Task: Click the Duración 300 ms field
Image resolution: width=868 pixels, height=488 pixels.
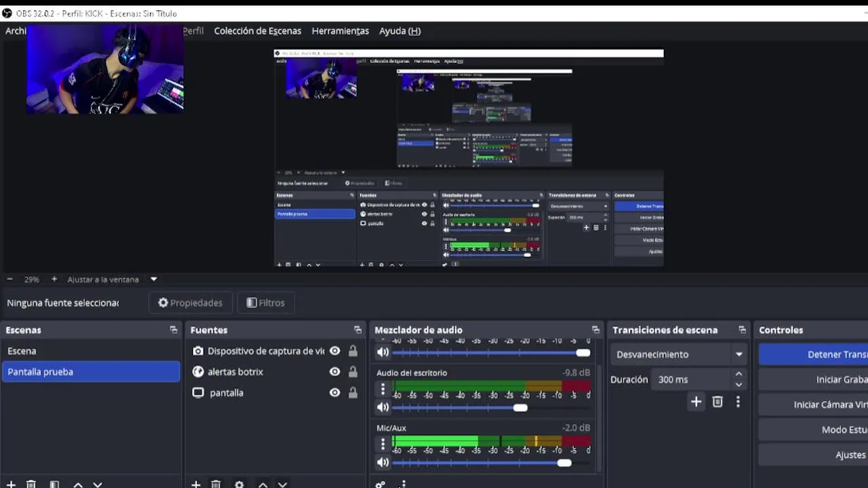Action: pos(690,380)
